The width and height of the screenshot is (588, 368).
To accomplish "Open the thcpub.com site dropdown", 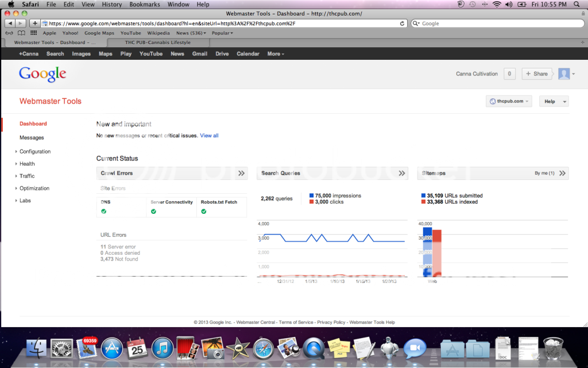I will tap(509, 101).
